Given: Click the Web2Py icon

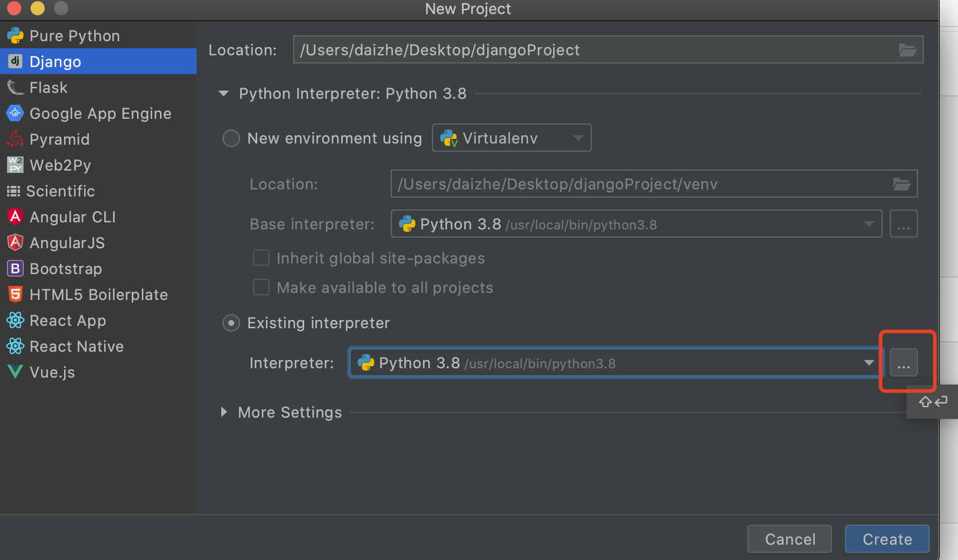Looking at the screenshot, I should [x=15, y=165].
